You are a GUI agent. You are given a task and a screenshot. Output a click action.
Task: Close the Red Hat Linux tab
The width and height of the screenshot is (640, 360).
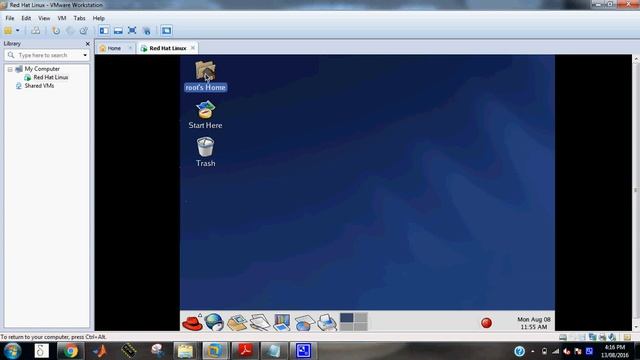point(193,48)
